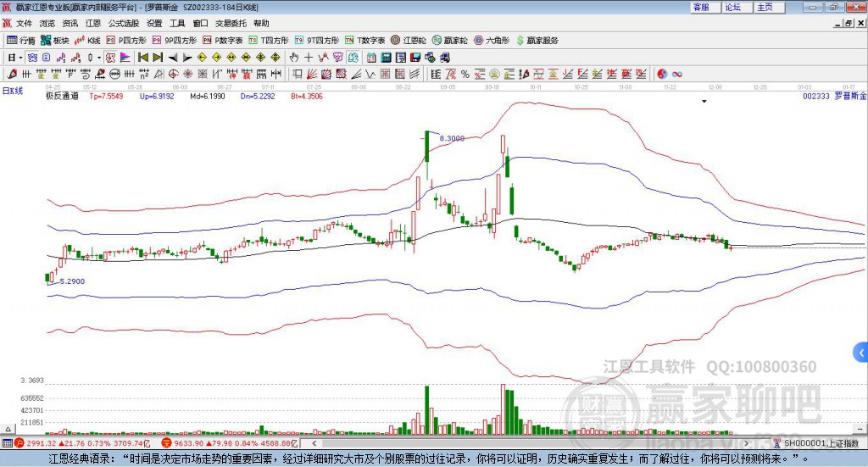Viewport: 868px width, 467px height.
Task: Open the 公式选股 menu
Action: click(x=124, y=23)
